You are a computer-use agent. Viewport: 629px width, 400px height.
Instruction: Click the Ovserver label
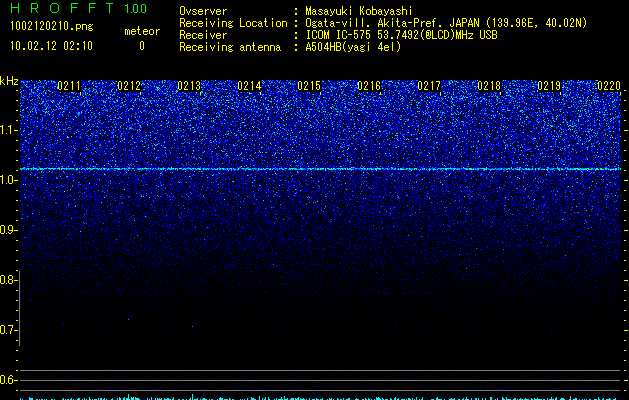(x=203, y=11)
